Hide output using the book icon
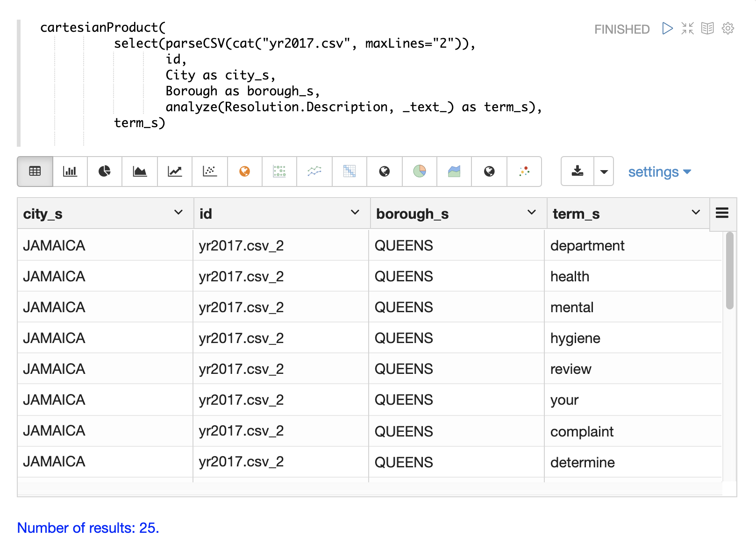 [x=707, y=29]
